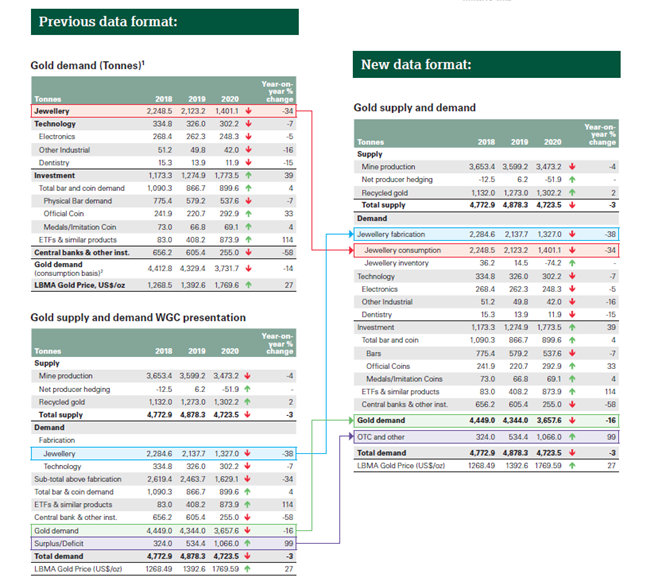This screenshot has height=585, width=654.
Task: Click the green up arrow in 'Jewellery inventory' row
Action: pos(572,263)
